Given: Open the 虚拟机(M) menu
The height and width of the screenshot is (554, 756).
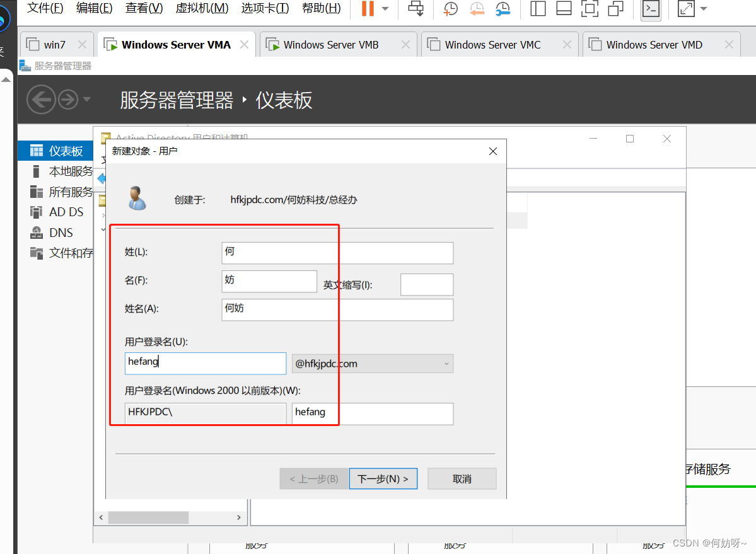Looking at the screenshot, I should click(x=202, y=8).
